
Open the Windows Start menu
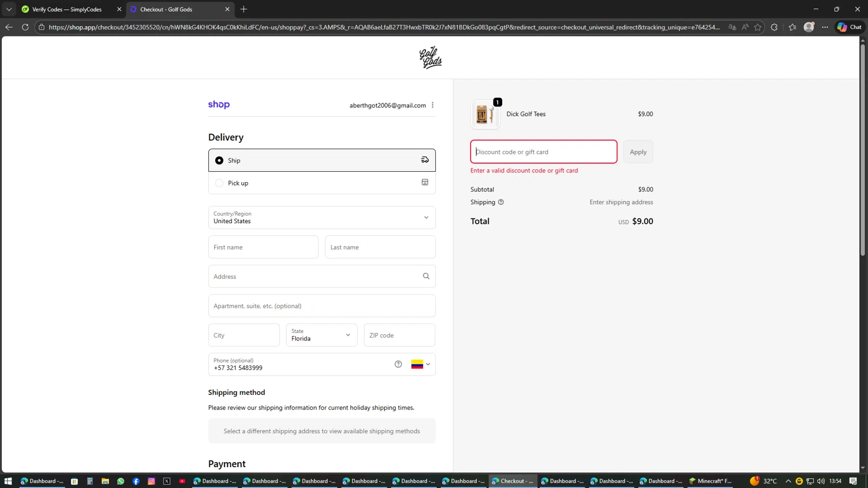pyautogui.click(x=8, y=481)
